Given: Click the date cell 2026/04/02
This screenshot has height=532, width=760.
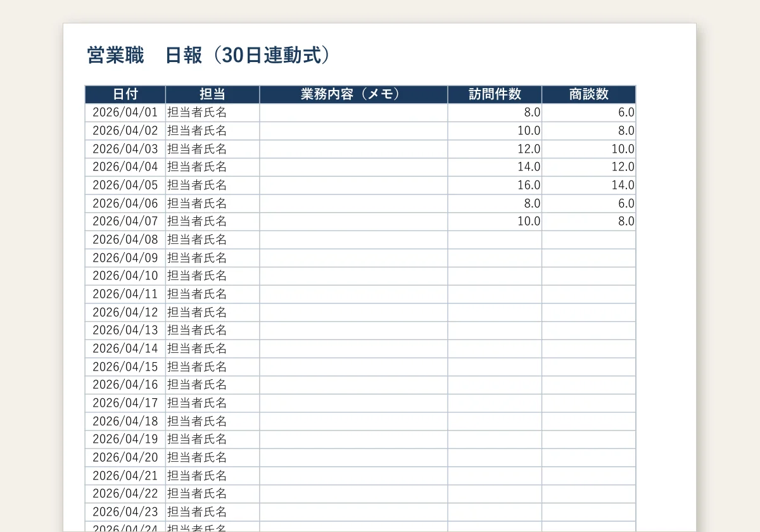Looking at the screenshot, I should pyautogui.click(x=125, y=131).
